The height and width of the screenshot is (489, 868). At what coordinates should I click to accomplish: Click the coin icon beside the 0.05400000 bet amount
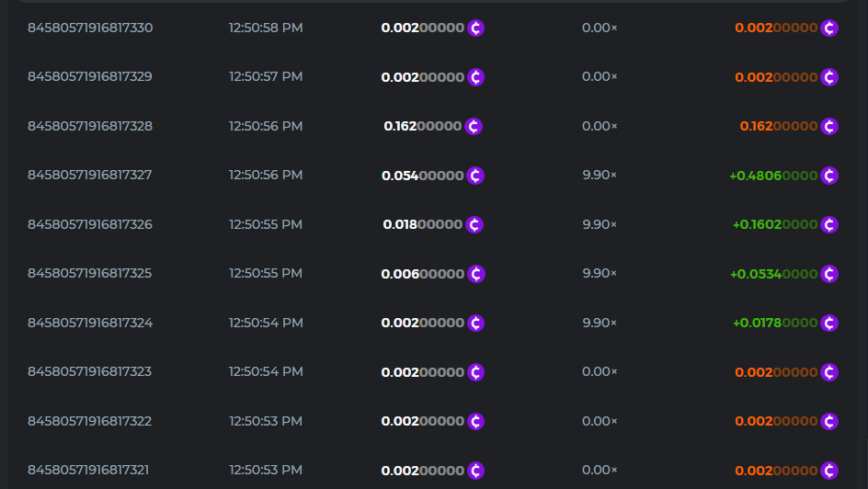click(x=475, y=176)
